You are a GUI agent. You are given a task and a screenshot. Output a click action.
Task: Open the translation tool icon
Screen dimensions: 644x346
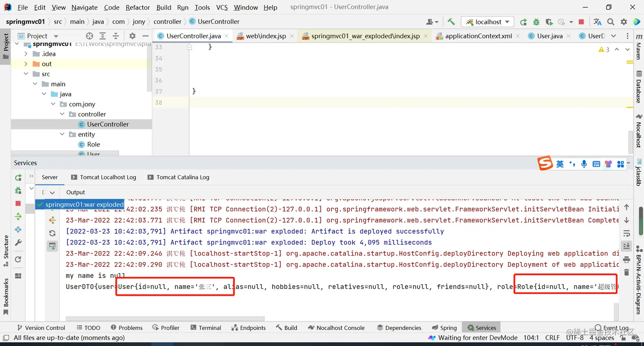[x=598, y=22]
